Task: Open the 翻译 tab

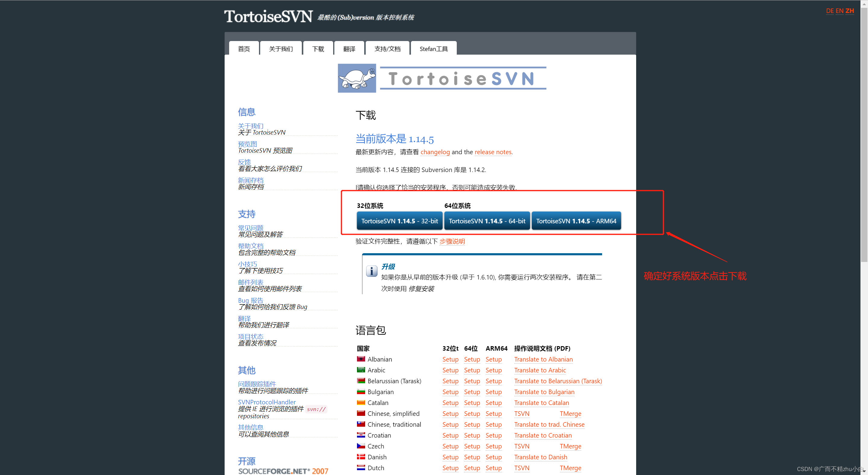Action: [349, 49]
